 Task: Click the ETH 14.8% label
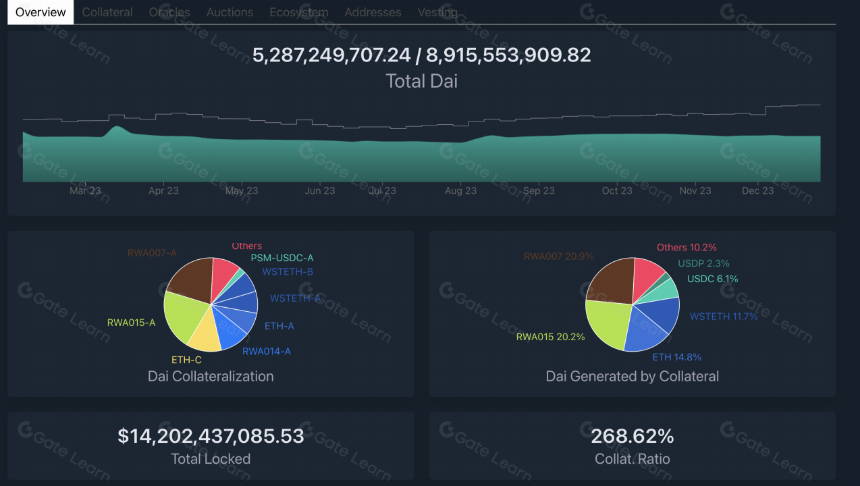677,357
